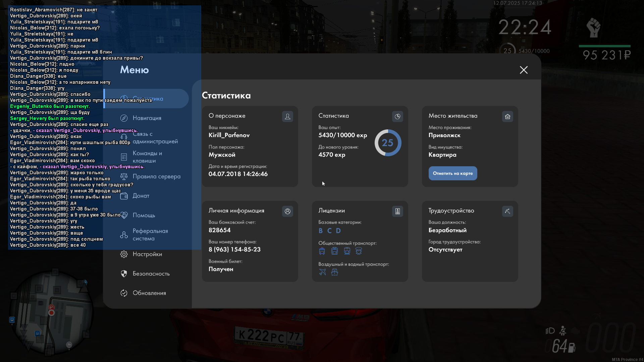Click the first bus license icon
Screen dimensions: 644x362
[x=322, y=251]
